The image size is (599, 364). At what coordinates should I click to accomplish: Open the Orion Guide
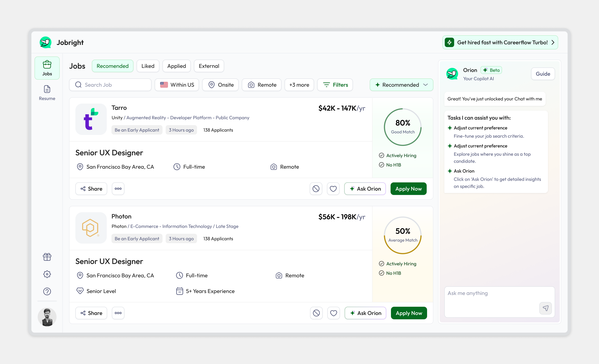[543, 74]
